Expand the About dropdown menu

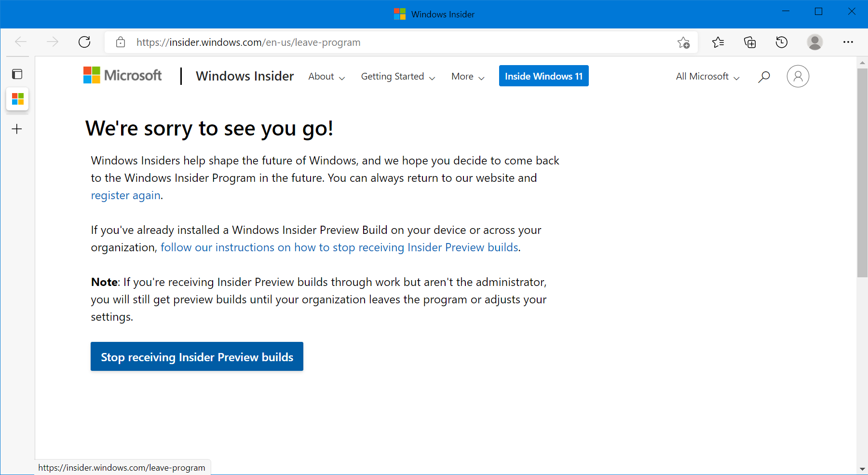coord(326,77)
